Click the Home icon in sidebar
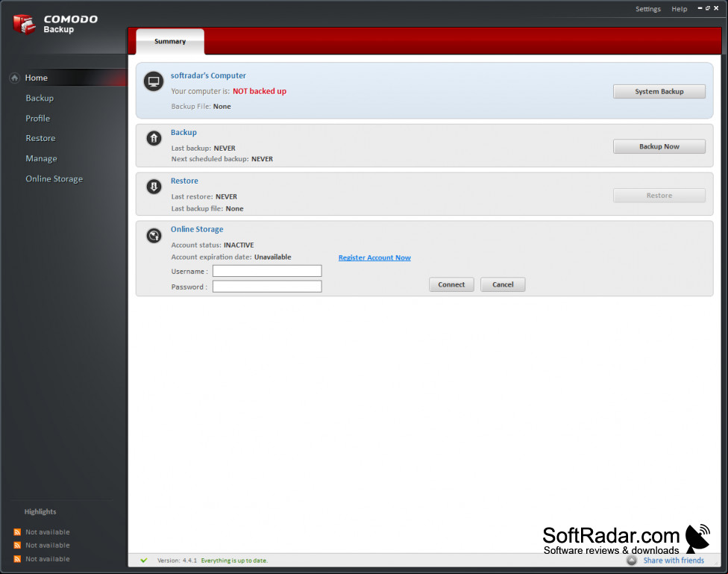The height and width of the screenshot is (574, 728). tap(15, 78)
